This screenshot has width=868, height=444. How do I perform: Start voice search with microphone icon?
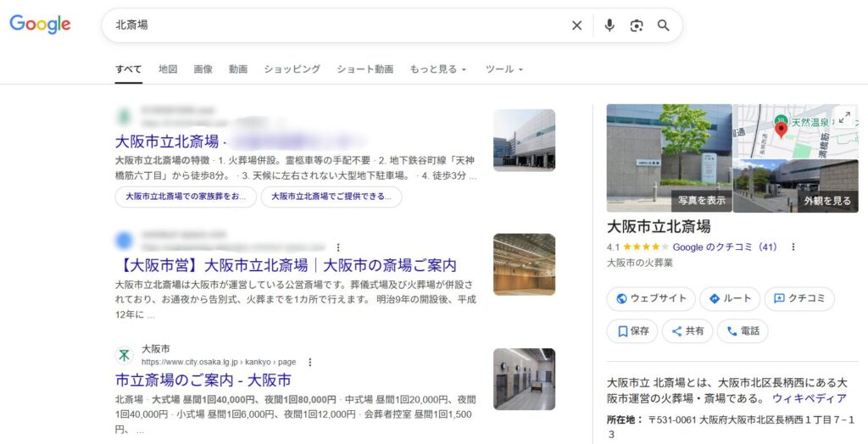coord(609,25)
